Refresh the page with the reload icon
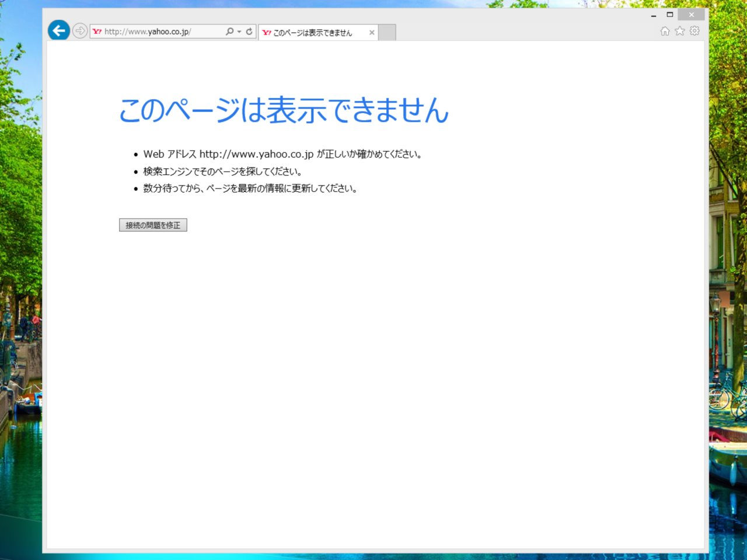This screenshot has height=560, width=747. point(249,32)
